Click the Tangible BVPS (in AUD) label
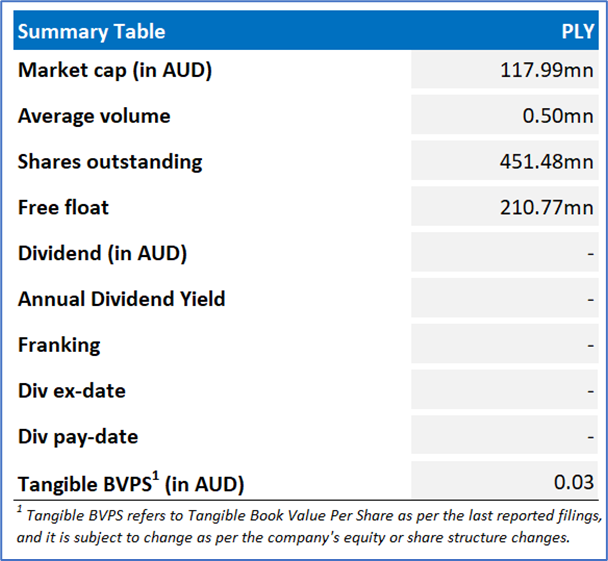Image resolution: width=608 pixels, height=561 pixels. (130, 484)
